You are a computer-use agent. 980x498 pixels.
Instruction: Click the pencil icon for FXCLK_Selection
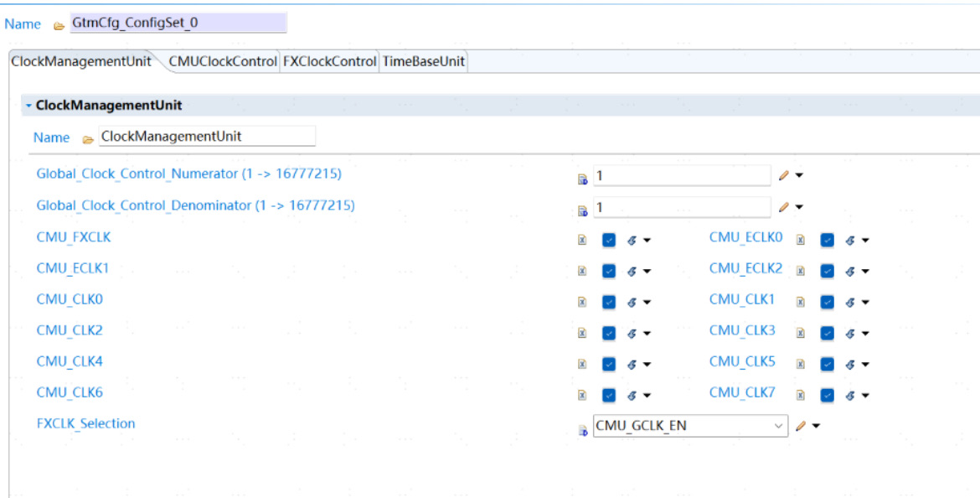point(801,426)
